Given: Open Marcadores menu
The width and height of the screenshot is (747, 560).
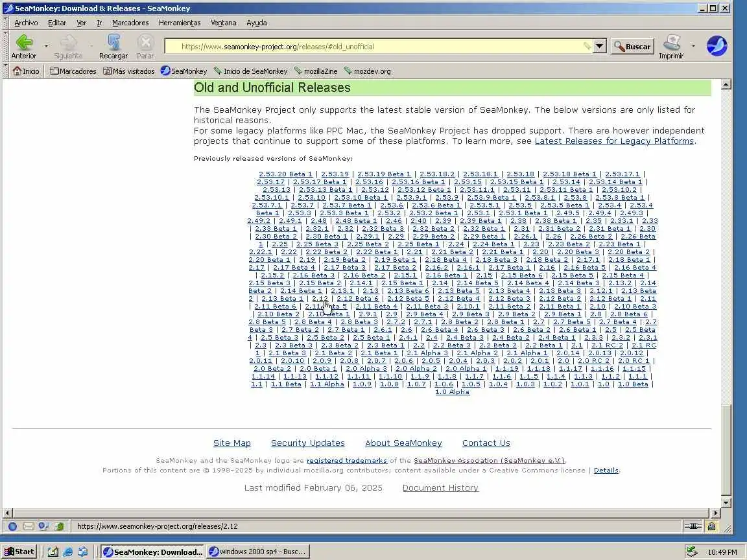Looking at the screenshot, I should [x=130, y=23].
